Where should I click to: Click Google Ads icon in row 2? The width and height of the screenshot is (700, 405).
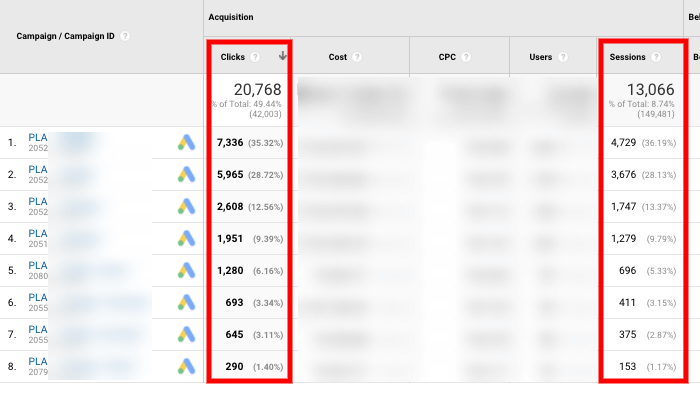[x=187, y=175]
